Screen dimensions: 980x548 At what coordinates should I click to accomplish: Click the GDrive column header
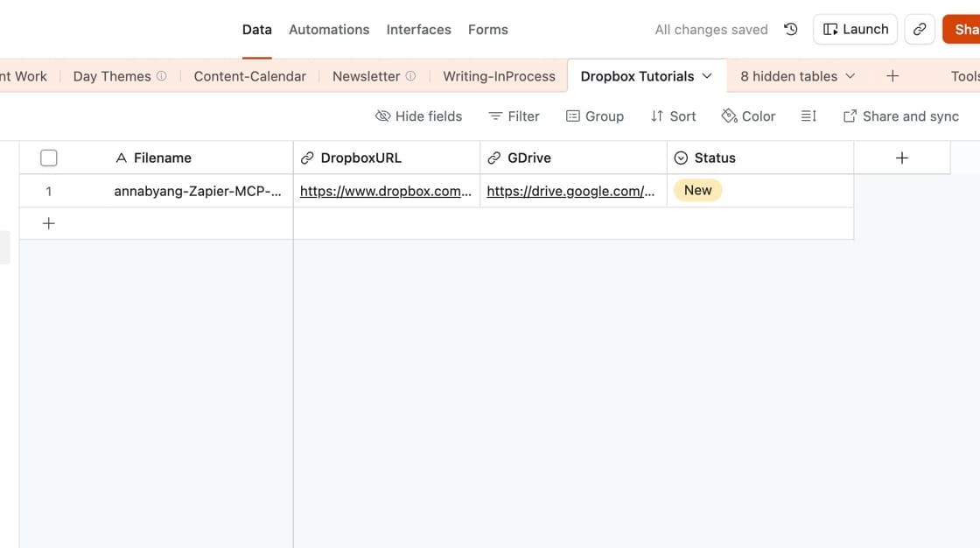click(x=573, y=158)
